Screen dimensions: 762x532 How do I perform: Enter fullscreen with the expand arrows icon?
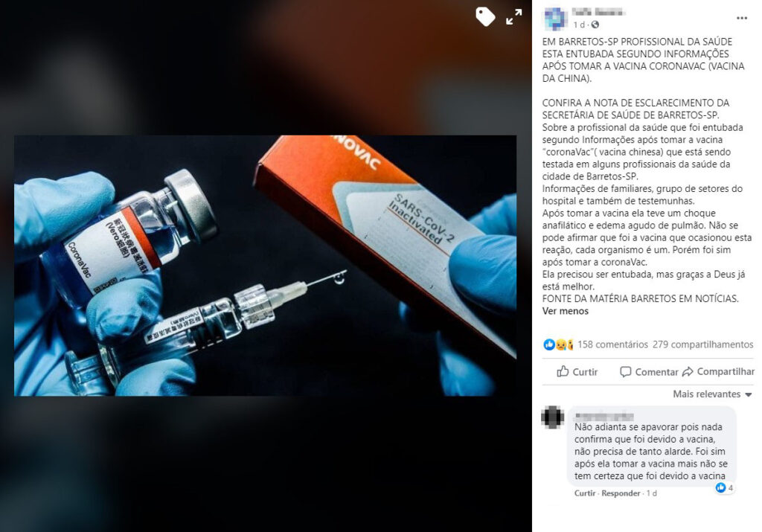pos(513,16)
